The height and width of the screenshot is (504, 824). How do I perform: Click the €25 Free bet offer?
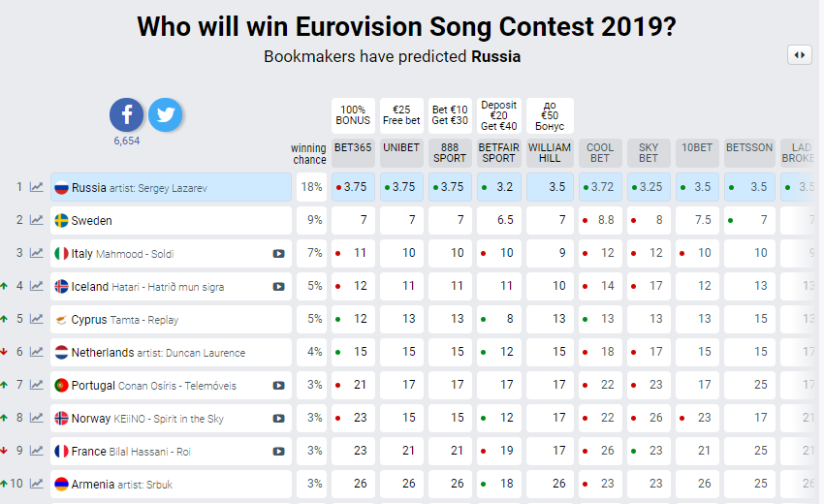point(401,115)
